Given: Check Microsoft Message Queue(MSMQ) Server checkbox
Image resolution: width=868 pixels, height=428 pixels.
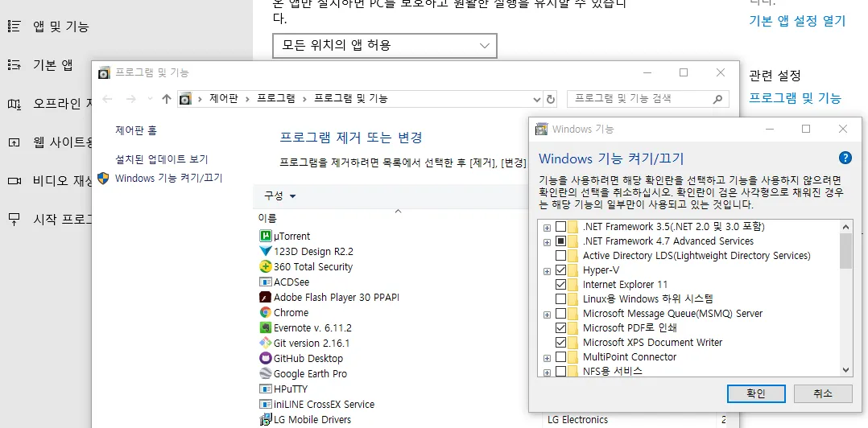Looking at the screenshot, I should (560, 314).
